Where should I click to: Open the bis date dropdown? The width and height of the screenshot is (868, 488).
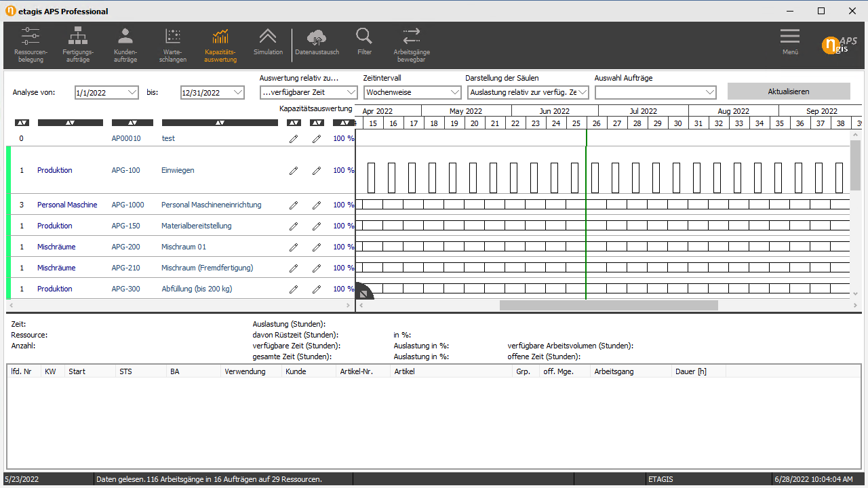coord(238,93)
